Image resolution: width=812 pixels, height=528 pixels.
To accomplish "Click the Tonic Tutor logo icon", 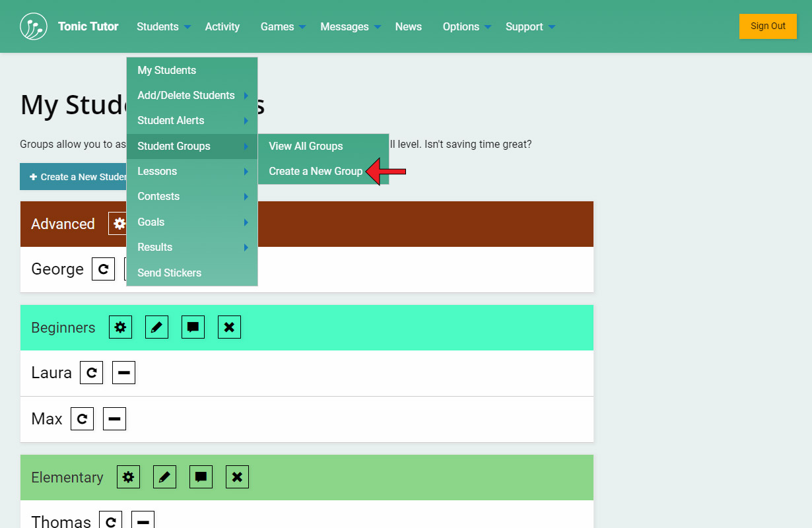I will [34, 26].
